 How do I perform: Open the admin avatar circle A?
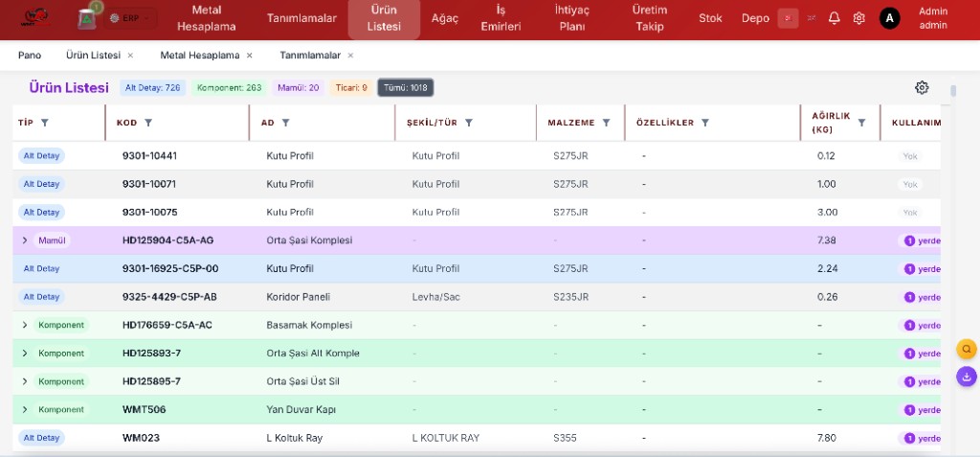click(x=889, y=18)
